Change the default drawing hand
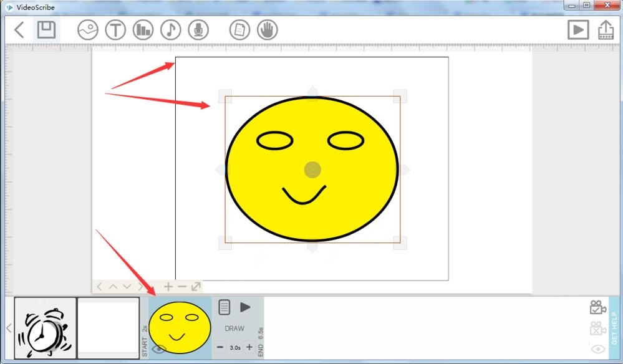This screenshot has width=623, height=364. [x=268, y=30]
